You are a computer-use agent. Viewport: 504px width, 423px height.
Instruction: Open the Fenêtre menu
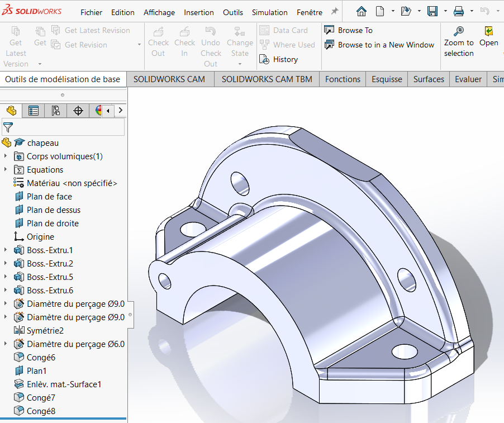[310, 12]
